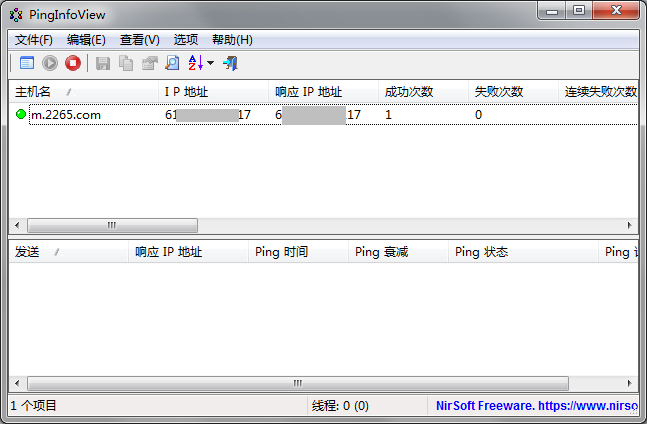Sort by 响应 IP 地址 column in upper pane
Image resolution: width=647 pixels, height=424 pixels.
[324, 92]
